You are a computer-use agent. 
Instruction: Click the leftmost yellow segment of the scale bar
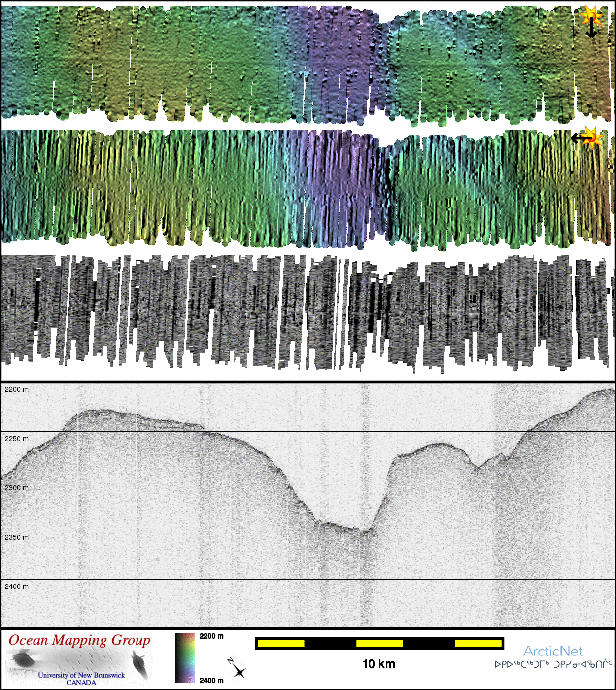click(x=281, y=643)
